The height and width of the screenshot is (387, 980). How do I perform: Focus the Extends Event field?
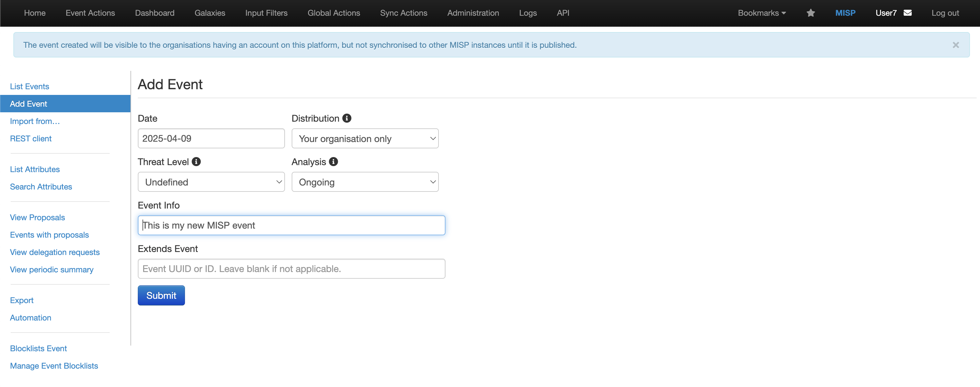tap(291, 269)
